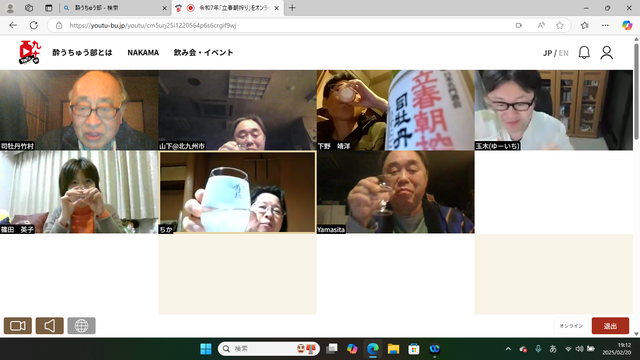Open a new browser tab

tap(292, 8)
